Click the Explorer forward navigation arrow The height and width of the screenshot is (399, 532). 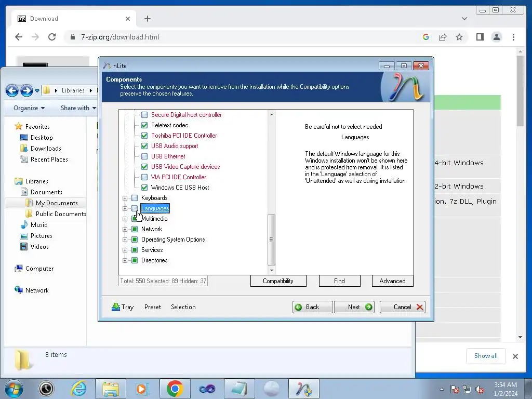(x=26, y=90)
